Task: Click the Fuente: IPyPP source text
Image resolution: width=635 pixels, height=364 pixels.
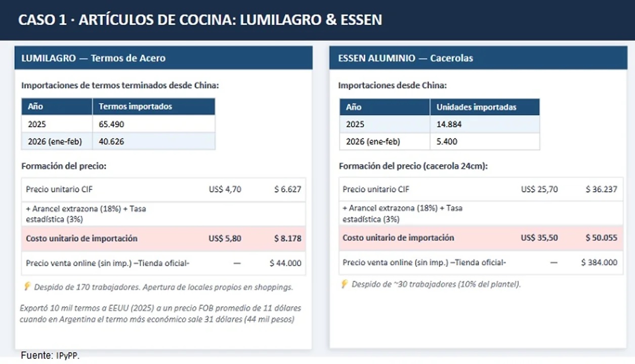Action: tap(50, 355)
